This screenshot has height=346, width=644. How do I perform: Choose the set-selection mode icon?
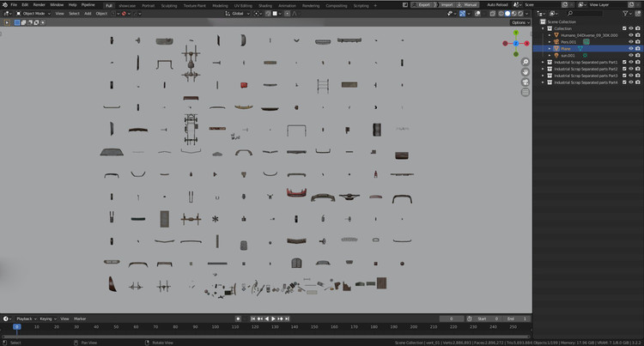pos(17,22)
